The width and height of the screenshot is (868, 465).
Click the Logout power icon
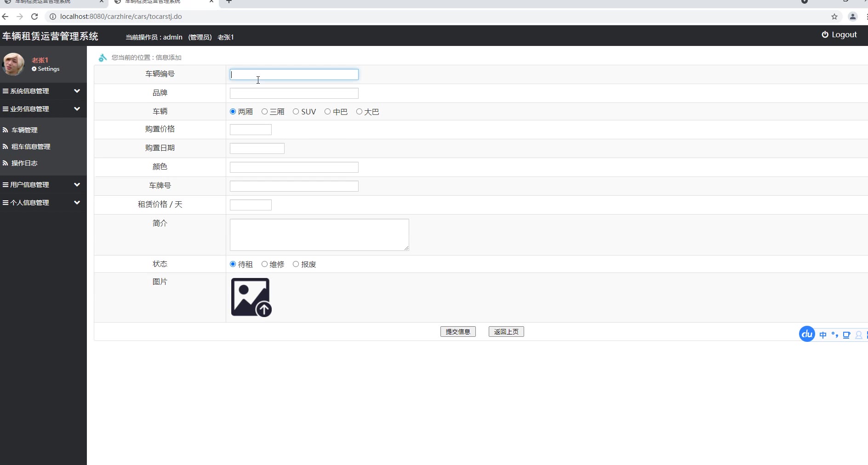pyautogui.click(x=825, y=34)
